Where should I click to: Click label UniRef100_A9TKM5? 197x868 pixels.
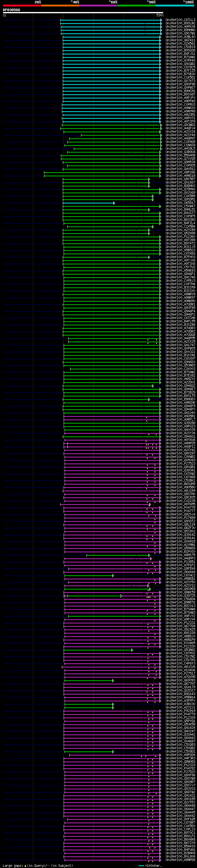[180, 504]
